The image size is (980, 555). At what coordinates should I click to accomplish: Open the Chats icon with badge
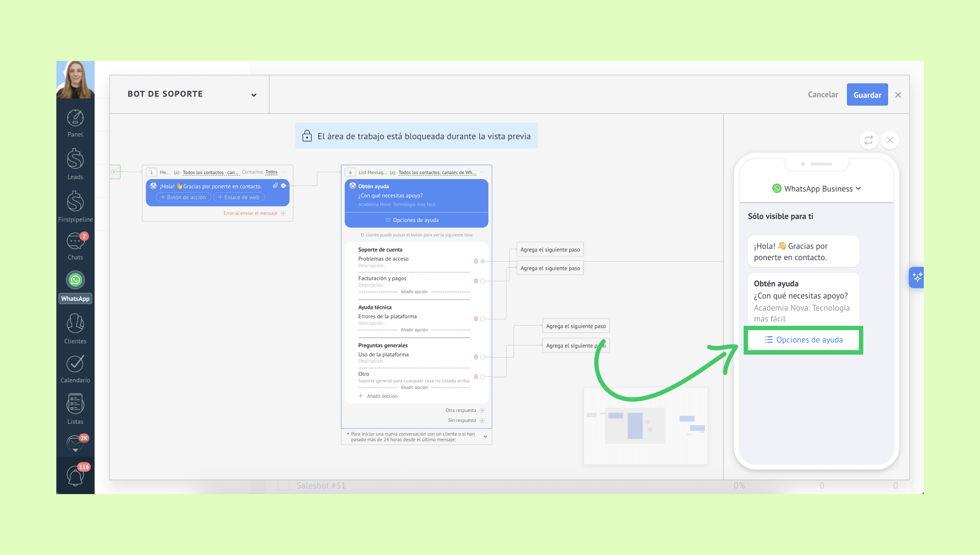click(75, 241)
